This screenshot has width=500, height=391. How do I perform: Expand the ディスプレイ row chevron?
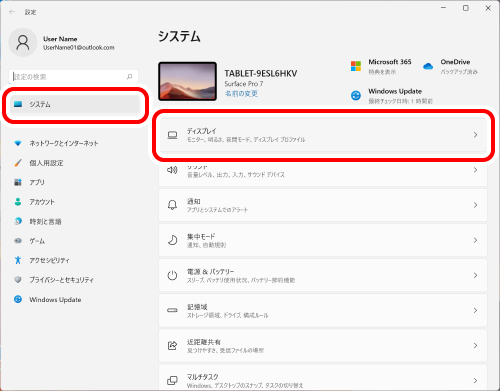point(475,135)
